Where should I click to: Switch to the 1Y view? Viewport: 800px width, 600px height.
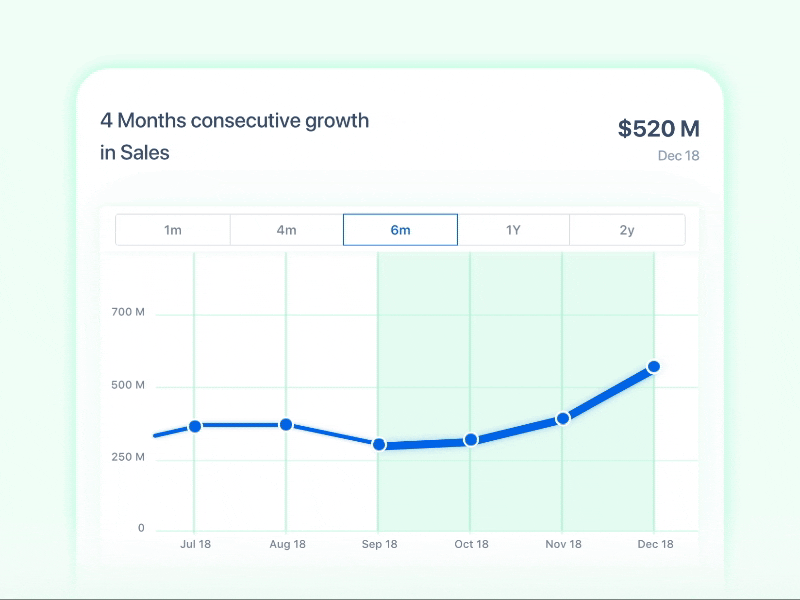pos(514,229)
